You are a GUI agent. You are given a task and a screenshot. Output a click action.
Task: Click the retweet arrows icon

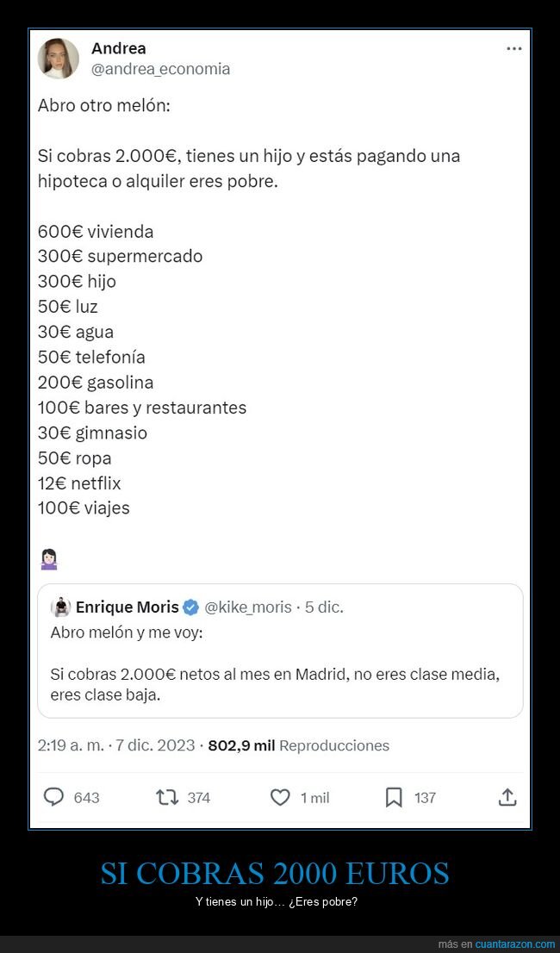pos(167,798)
